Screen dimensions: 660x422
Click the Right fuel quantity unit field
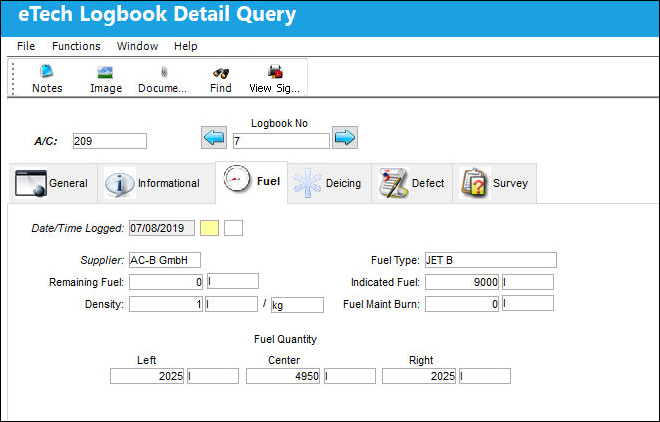tap(485, 376)
